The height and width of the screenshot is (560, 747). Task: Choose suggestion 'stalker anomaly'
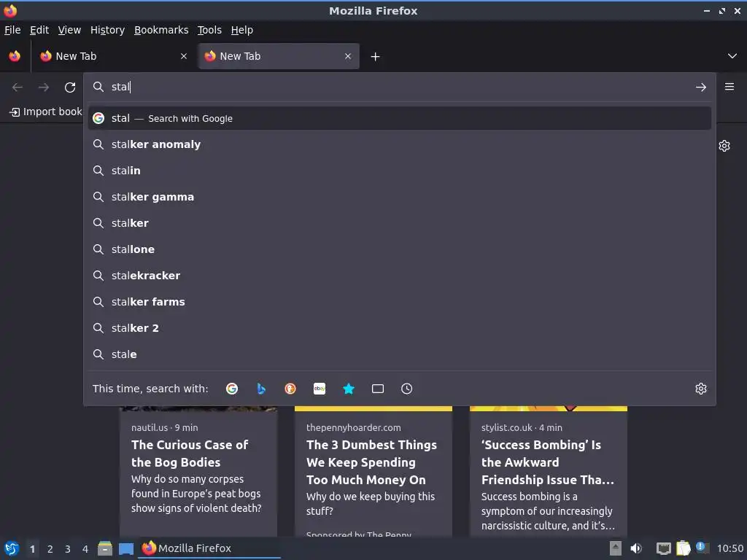(x=400, y=144)
